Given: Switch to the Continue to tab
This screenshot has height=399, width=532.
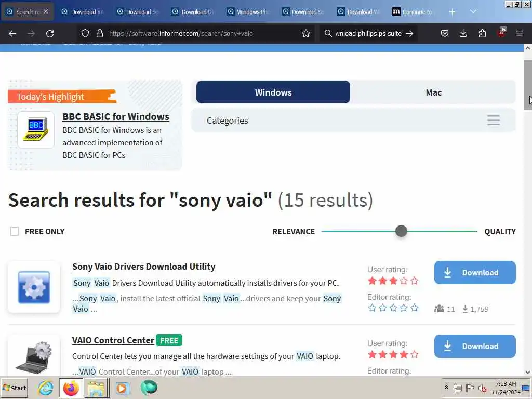Looking at the screenshot, I should 413,12.
